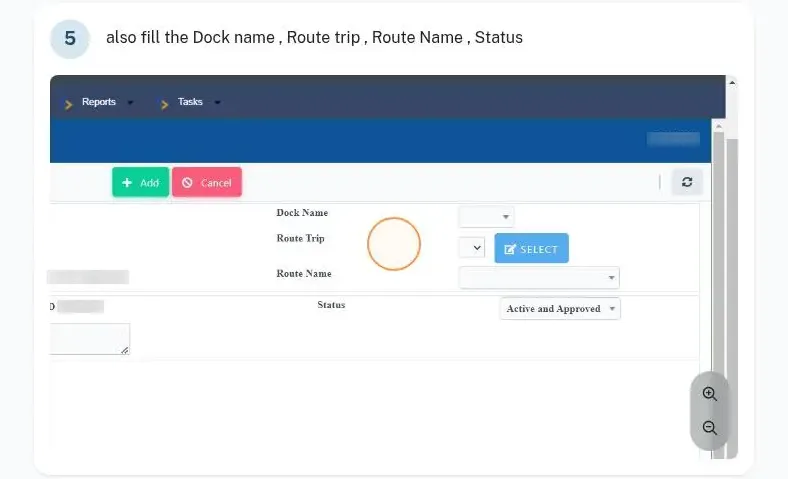Click the text area resize handle
This screenshot has width=788, height=479.
click(x=125, y=350)
